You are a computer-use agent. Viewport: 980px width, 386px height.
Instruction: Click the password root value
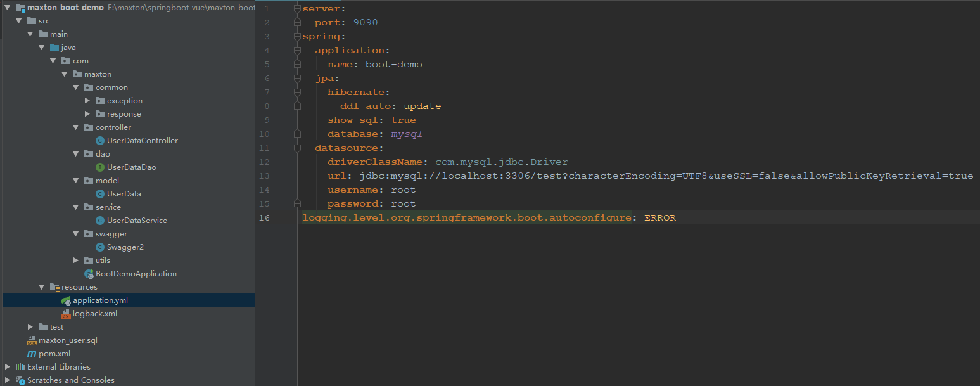(404, 203)
